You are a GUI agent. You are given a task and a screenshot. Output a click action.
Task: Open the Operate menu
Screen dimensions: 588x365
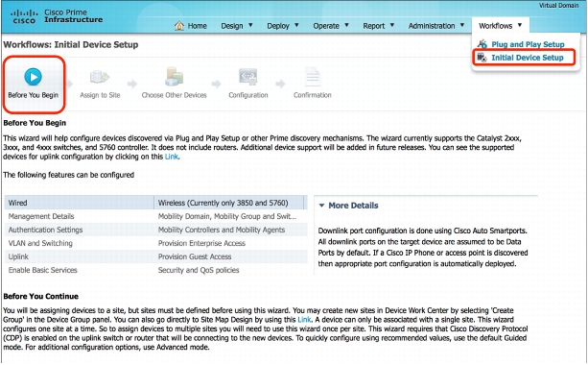(326, 26)
